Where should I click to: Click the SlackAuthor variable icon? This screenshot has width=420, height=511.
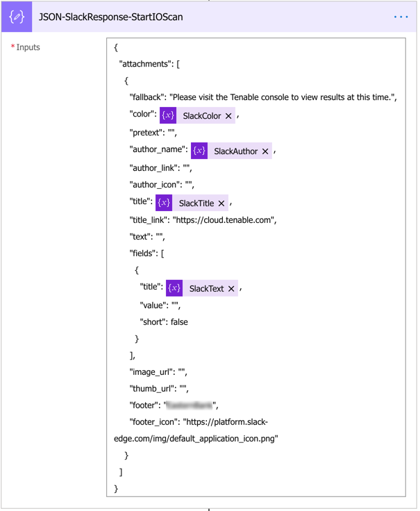click(x=199, y=151)
